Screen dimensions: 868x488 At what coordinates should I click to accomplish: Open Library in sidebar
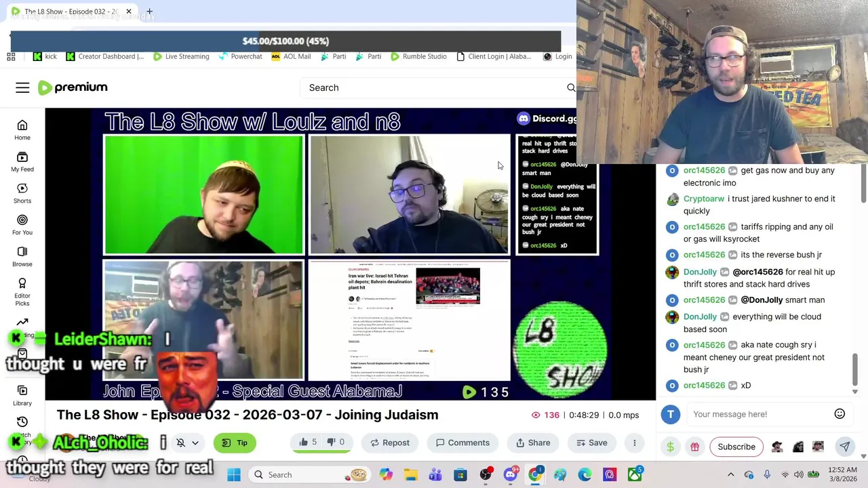[22, 396]
